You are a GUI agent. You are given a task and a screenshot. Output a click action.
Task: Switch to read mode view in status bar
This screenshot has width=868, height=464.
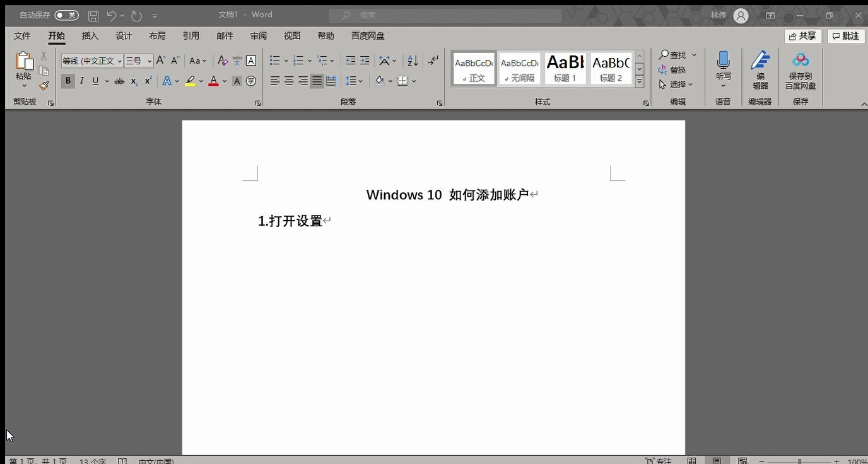pos(692,461)
